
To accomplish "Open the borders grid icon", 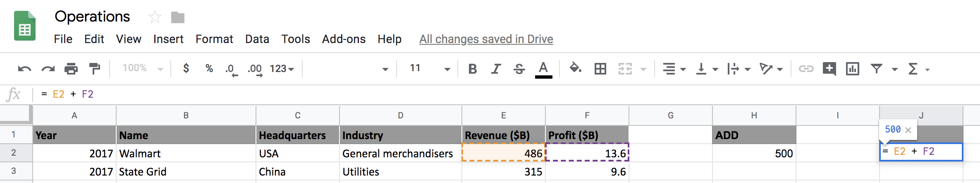I will (x=600, y=69).
